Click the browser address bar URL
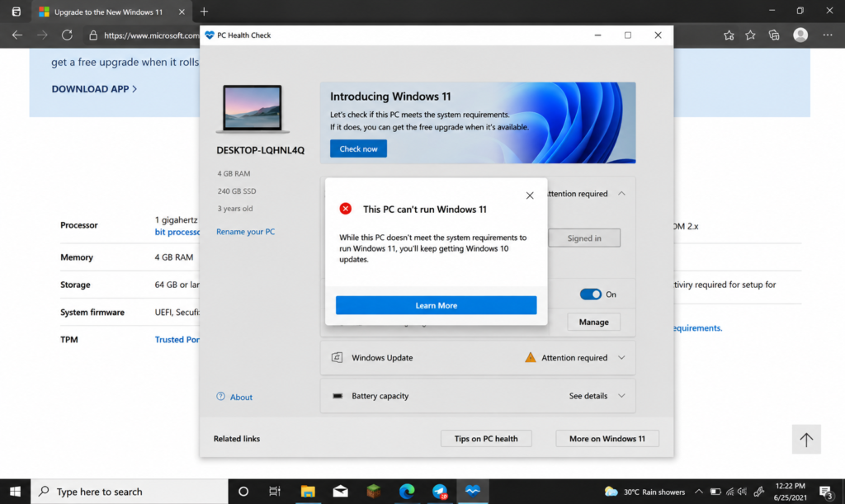This screenshot has height=504, width=845. point(152,35)
